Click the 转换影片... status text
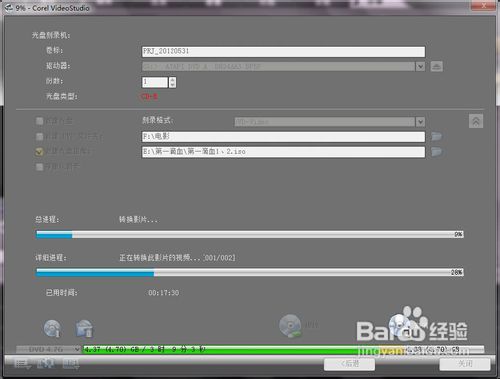This screenshot has height=379, width=500. (x=138, y=219)
